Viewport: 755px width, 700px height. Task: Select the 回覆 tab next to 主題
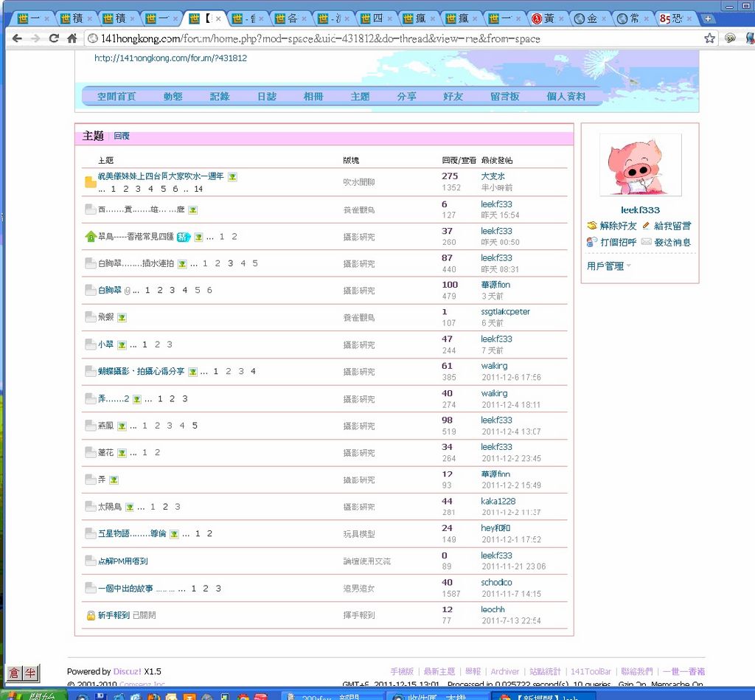point(122,136)
